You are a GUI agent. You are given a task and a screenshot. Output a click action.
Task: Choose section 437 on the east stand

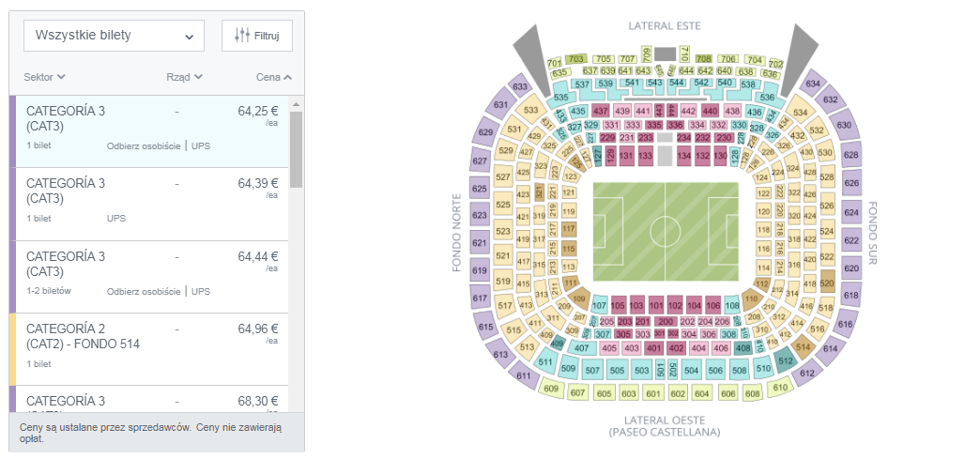601,111
